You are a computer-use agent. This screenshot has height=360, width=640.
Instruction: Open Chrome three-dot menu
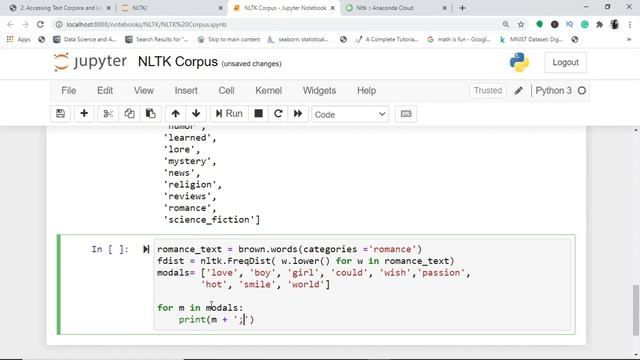[630, 24]
